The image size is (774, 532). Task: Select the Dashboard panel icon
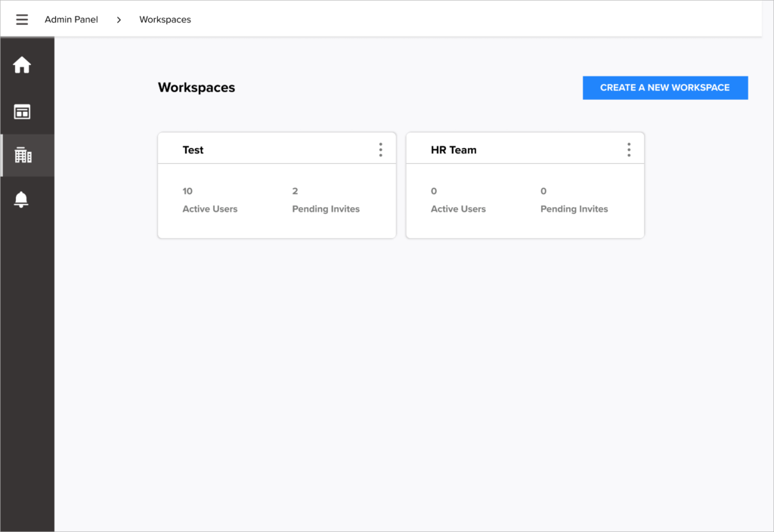[22, 110]
